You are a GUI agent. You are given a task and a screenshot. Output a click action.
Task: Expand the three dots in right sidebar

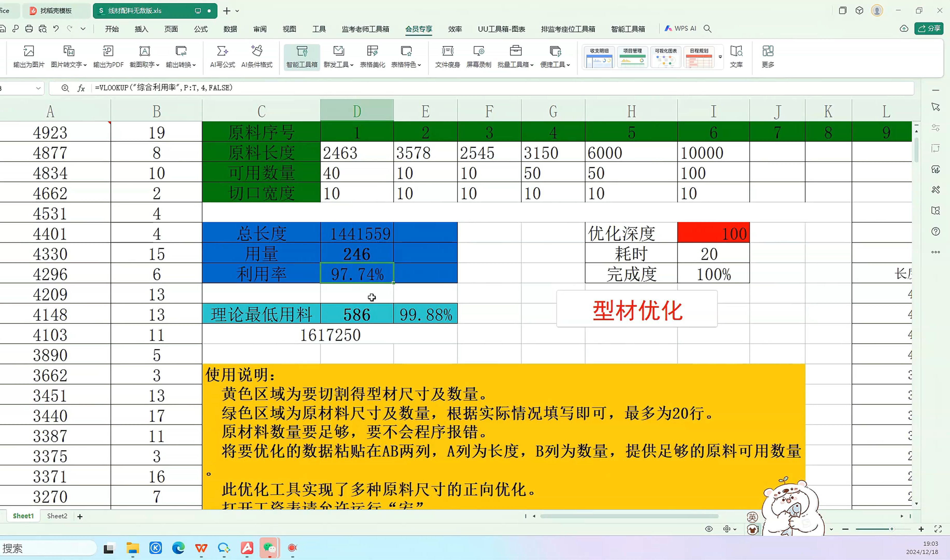tap(935, 252)
